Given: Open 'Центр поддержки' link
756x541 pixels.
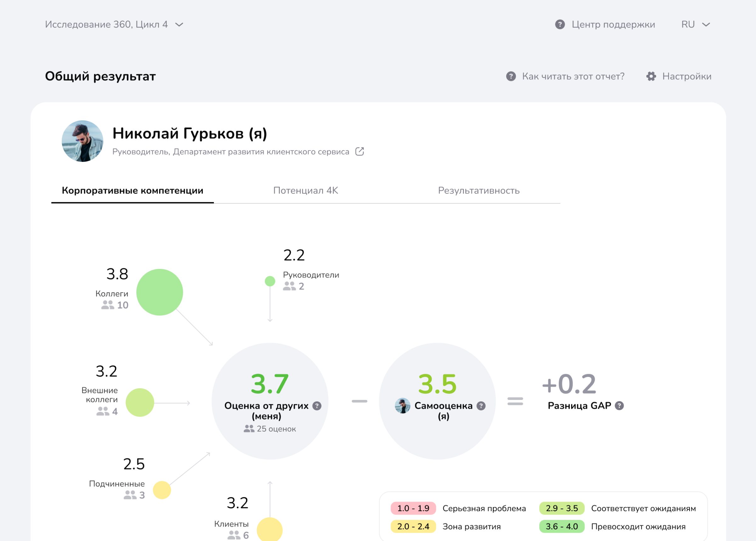Looking at the screenshot, I should [613, 24].
